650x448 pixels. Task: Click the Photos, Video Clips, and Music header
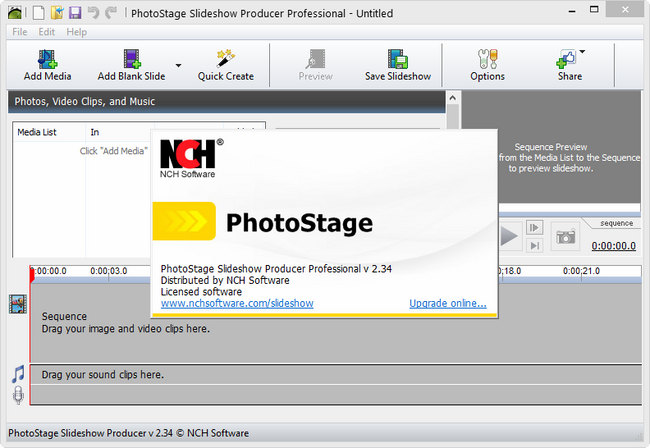coord(227,102)
